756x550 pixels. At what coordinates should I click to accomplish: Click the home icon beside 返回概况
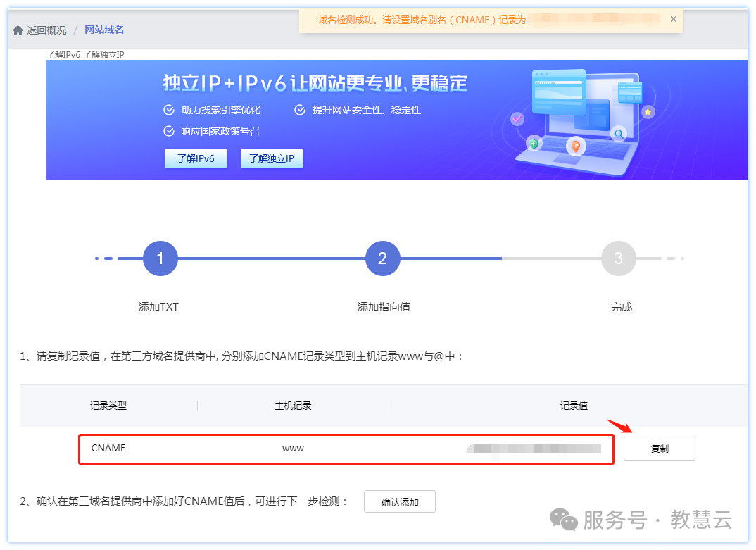18,30
